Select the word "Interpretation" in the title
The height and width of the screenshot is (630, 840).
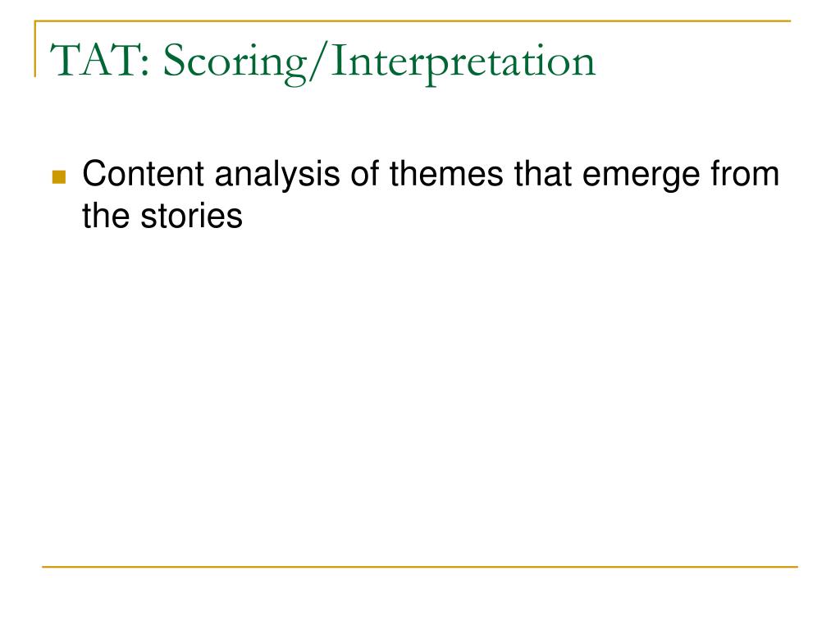tap(463, 63)
